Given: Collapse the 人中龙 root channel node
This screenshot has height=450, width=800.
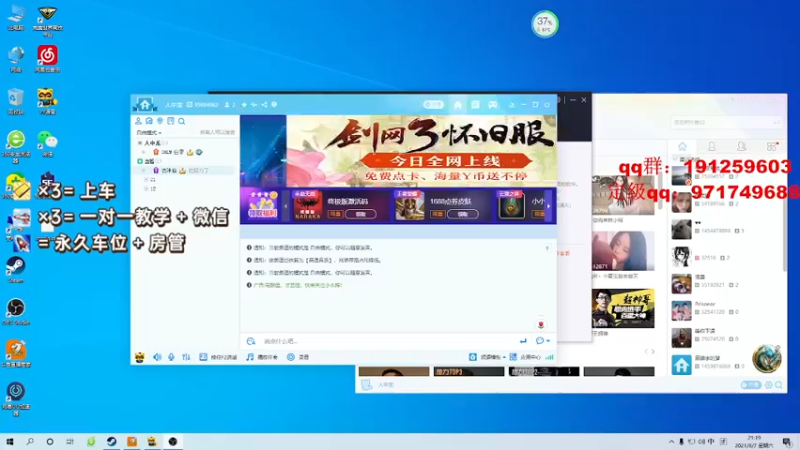Looking at the screenshot, I should pyautogui.click(x=140, y=143).
